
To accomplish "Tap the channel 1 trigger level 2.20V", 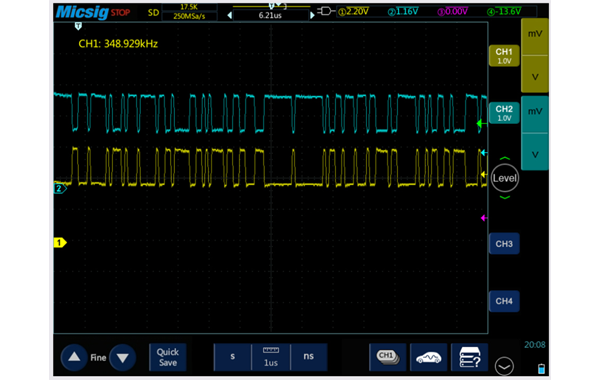I will point(354,11).
